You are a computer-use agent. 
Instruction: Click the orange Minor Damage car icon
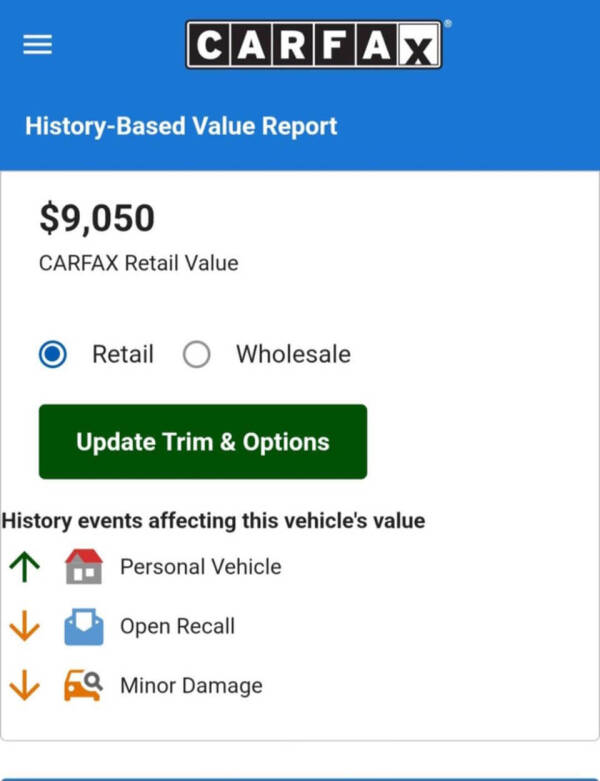[x=83, y=686]
